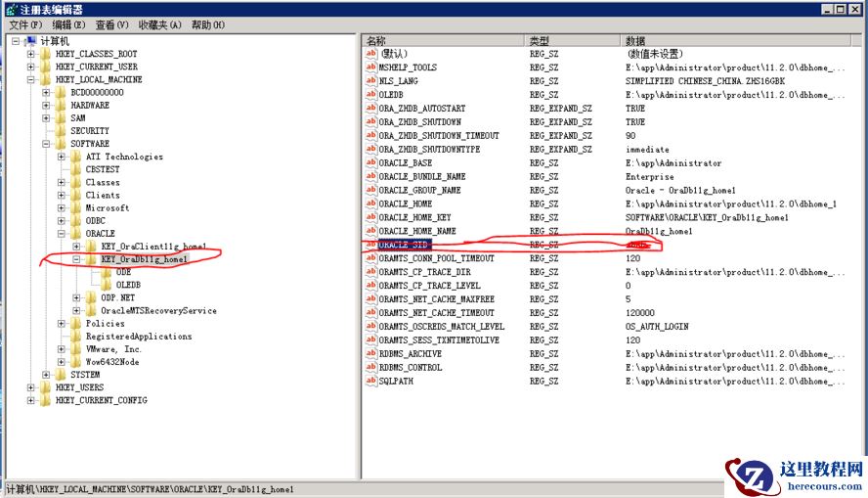Select the ORACLE_HOME_KEY value name
868x498 pixels.
click(414, 217)
